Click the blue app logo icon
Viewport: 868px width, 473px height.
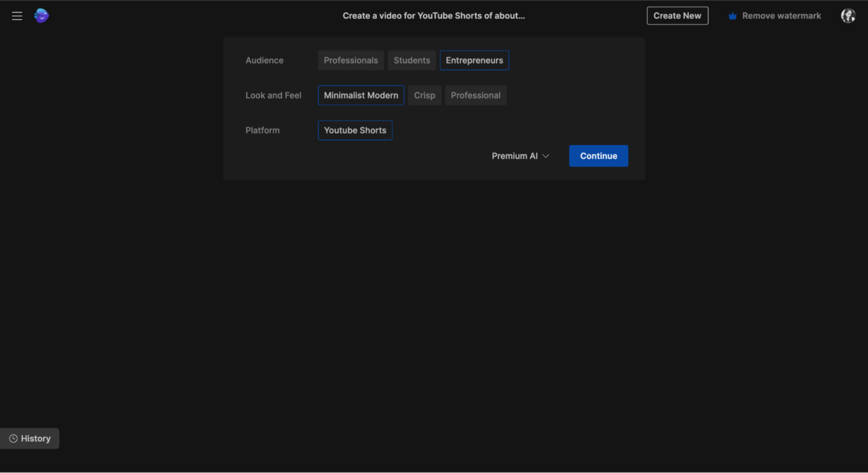point(42,16)
